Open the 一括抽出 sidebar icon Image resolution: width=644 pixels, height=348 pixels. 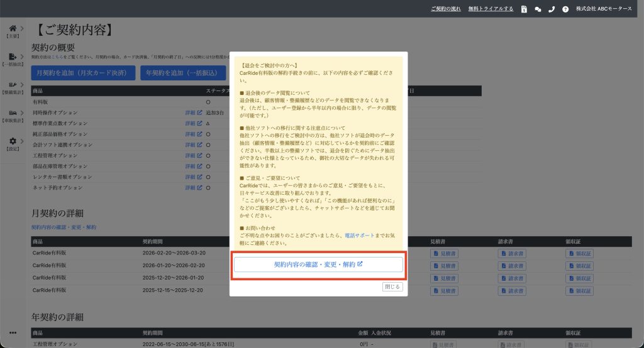[x=13, y=57]
